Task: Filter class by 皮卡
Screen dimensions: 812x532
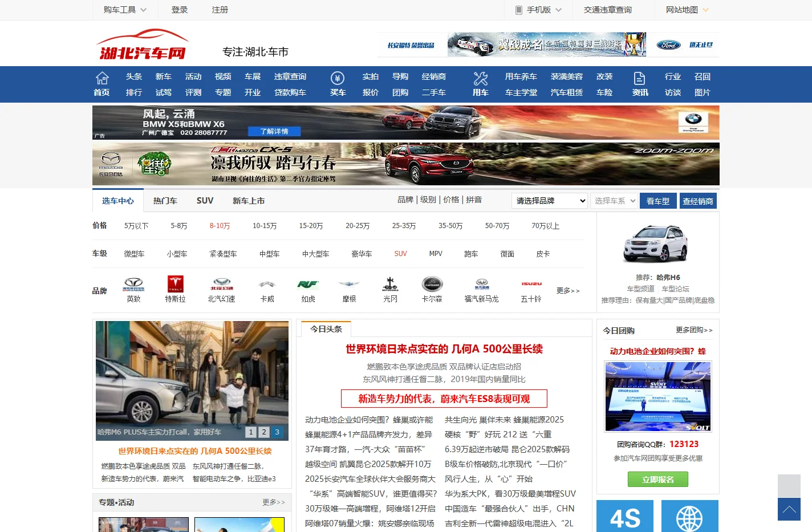Action: click(x=543, y=254)
